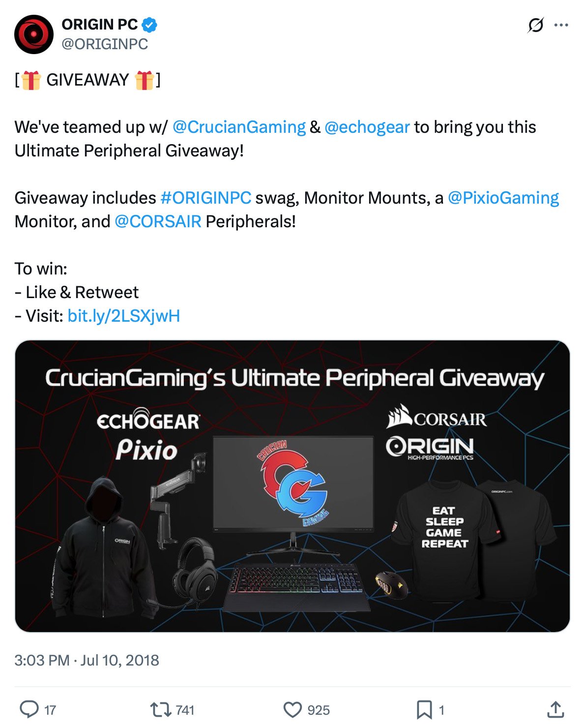The height and width of the screenshot is (728, 584).
Task: Open ORIGIN PC's profile via their avatar
Action: [33, 33]
